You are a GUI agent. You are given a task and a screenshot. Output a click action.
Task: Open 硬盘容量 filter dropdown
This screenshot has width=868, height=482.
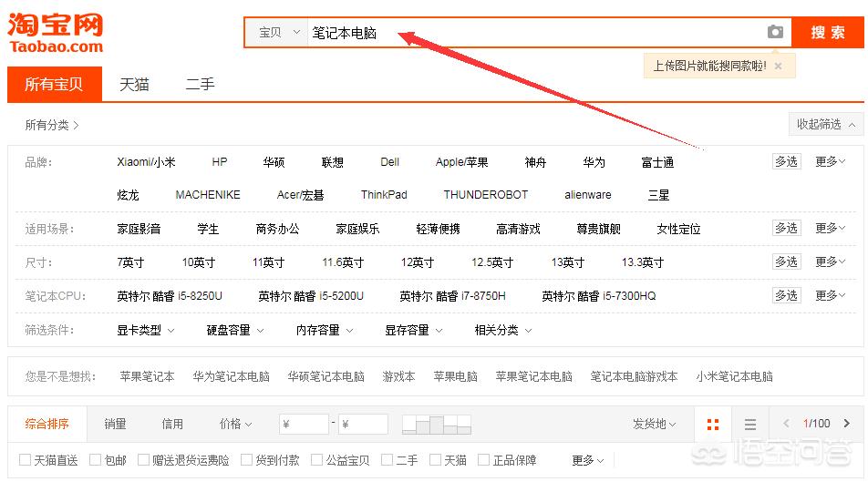[235, 331]
